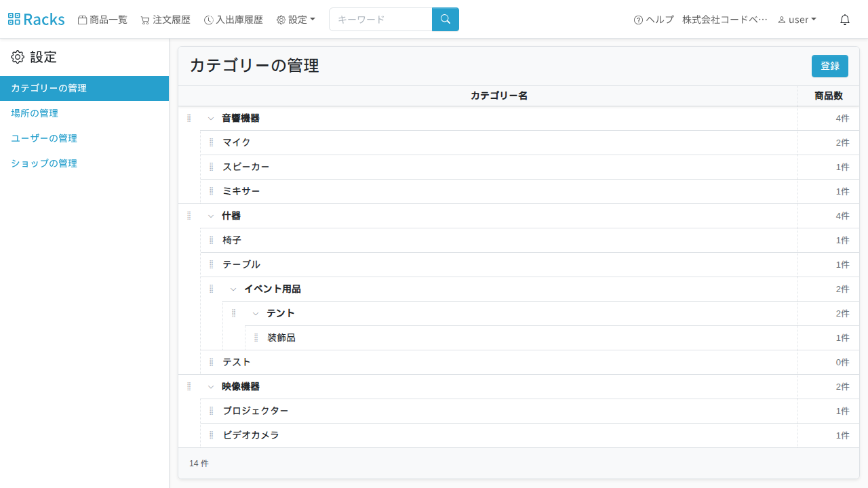
Task: Click drag handle of ビデオカメラ row
Action: pos(212,435)
